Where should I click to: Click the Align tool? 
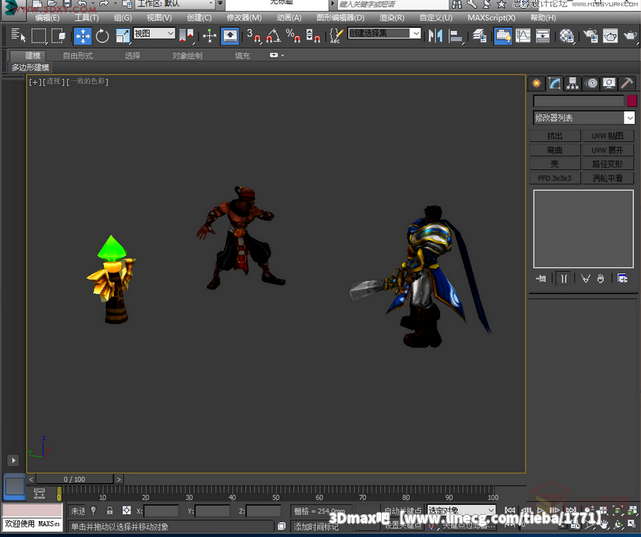tap(455, 36)
